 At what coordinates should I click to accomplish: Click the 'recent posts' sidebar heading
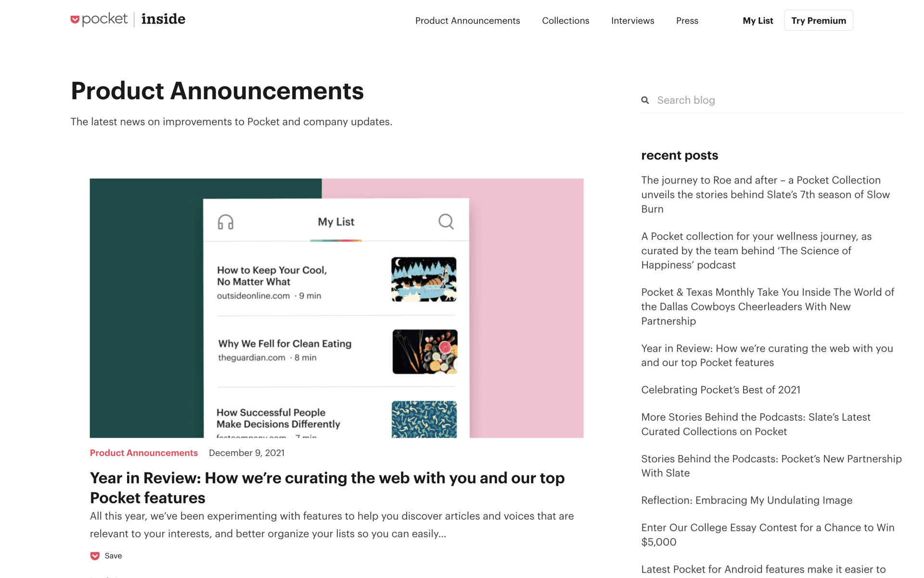(679, 155)
